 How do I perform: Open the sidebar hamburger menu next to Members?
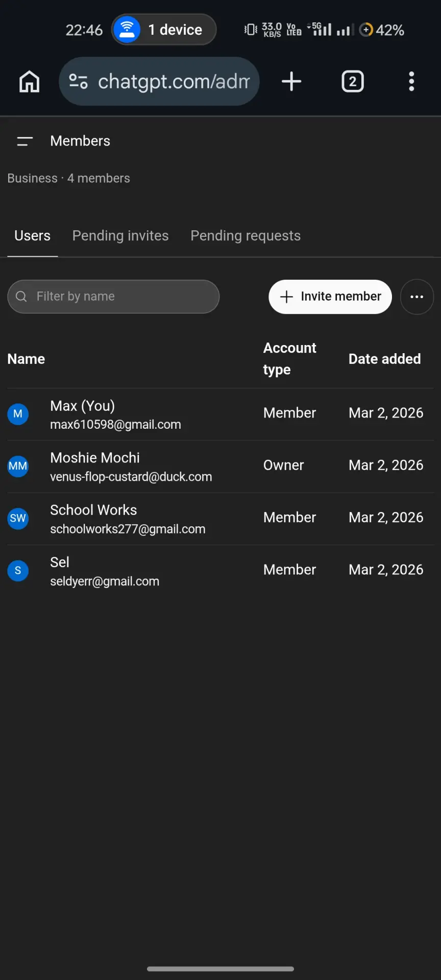tap(25, 141)
